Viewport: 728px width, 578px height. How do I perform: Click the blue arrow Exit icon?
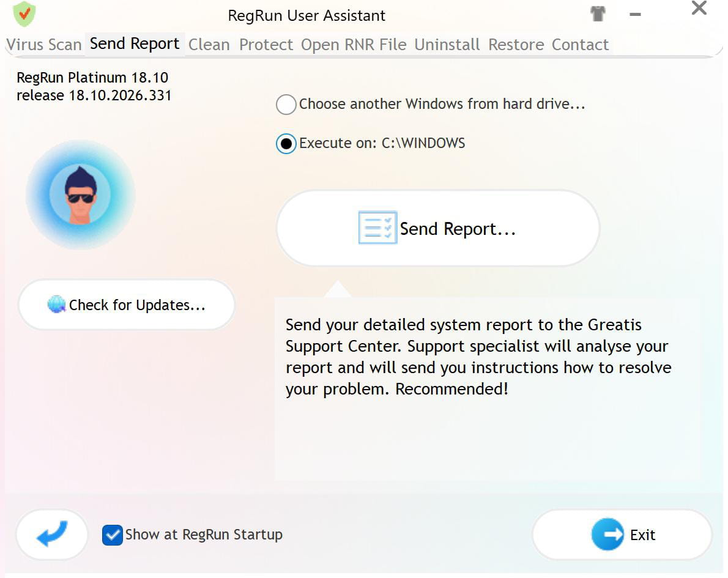(x=607, y=535)
